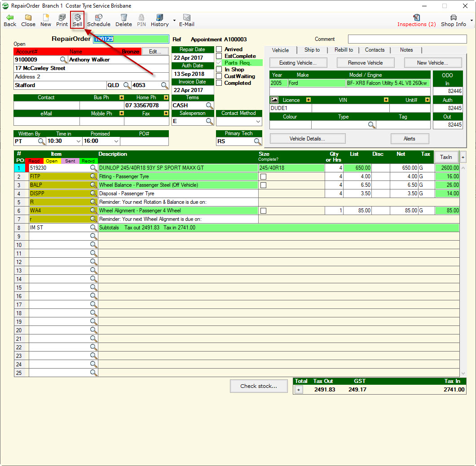Tick the Completed status checkbox
This screenshot has height=466, width=476.
click(x=219, y=83)
